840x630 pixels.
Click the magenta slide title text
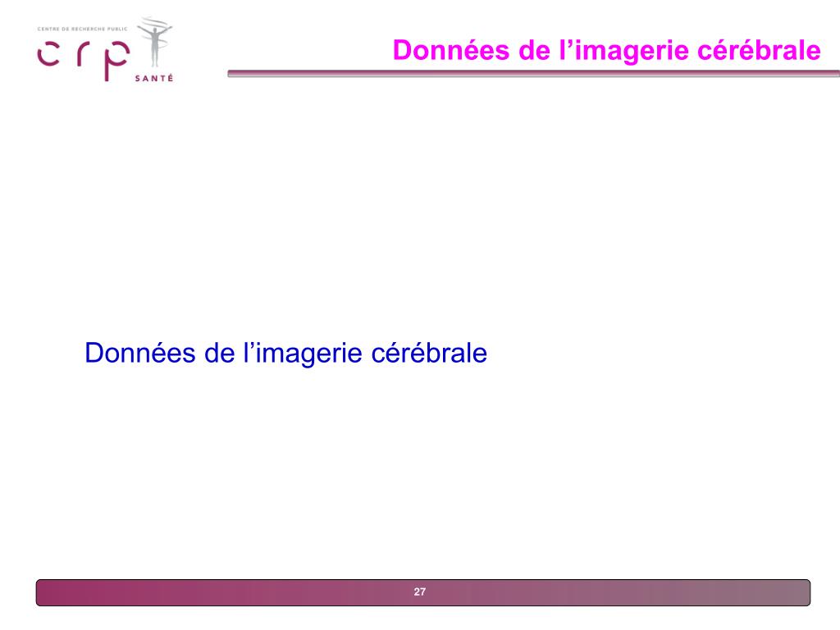pos(606,50)
